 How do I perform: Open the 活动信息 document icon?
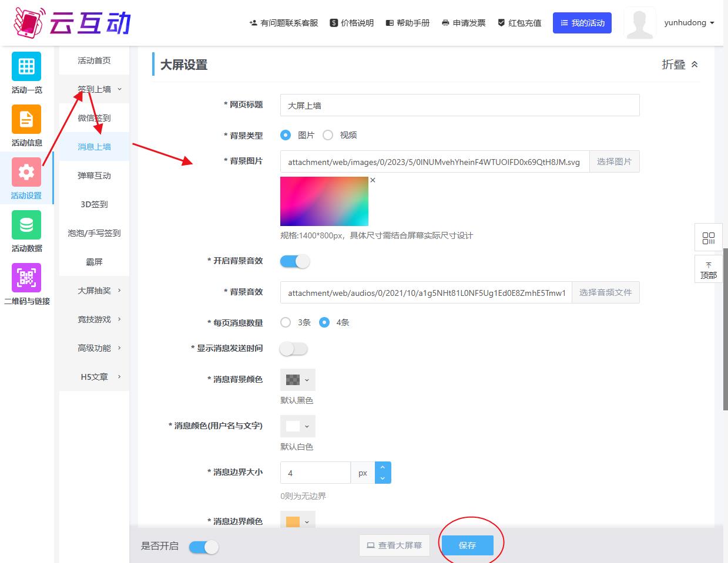coord(26,120)
